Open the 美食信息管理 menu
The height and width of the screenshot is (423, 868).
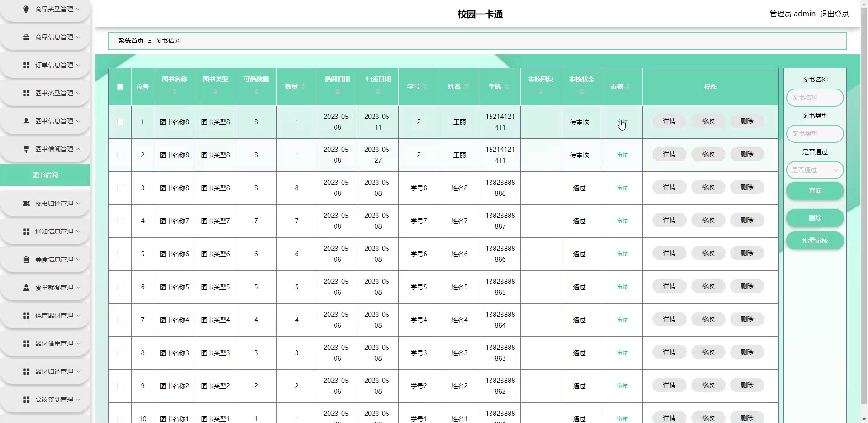tap(45, 259)
